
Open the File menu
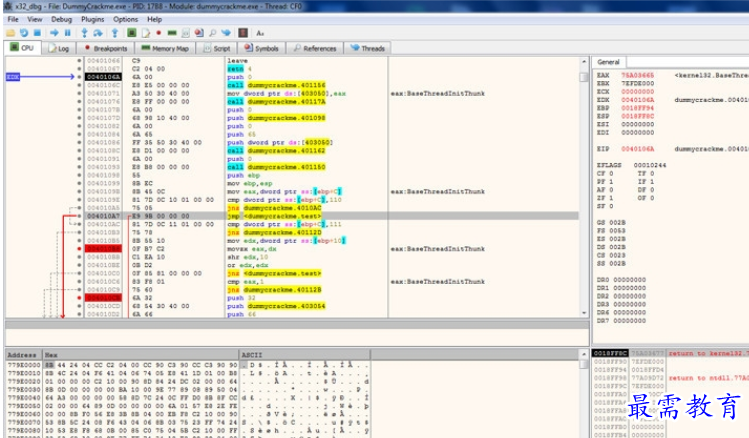click(x=13, y=19)
